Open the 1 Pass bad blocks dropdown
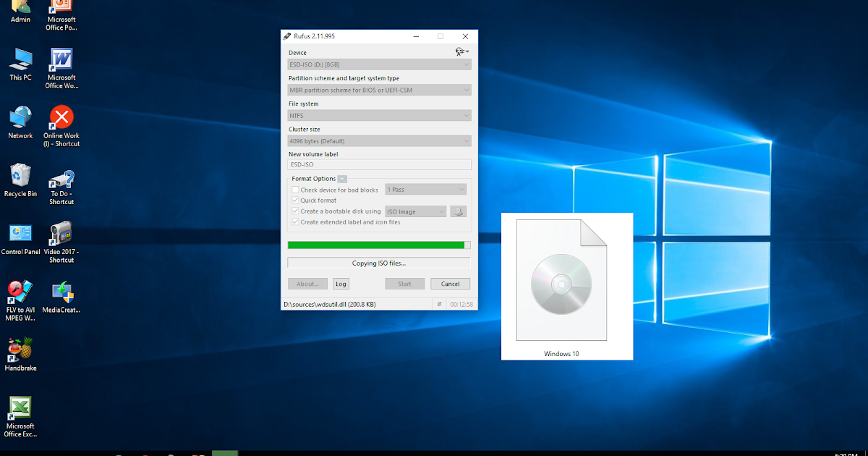Screen dimensions: 868x456 (x=426, y=190)
